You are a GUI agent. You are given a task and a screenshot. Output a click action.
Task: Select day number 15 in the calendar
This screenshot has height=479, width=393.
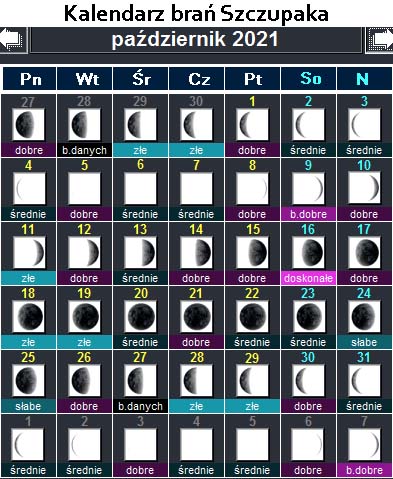(x=253, y=229)
